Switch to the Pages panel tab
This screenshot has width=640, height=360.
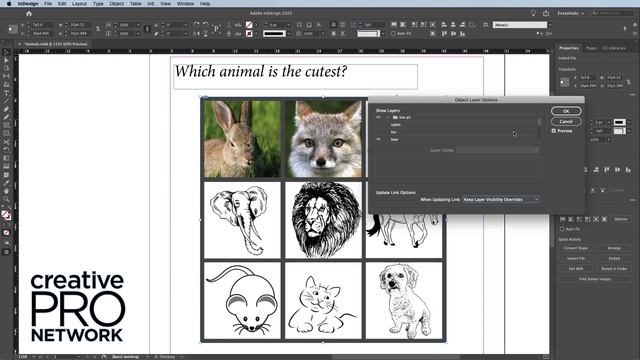coord(591,48)
